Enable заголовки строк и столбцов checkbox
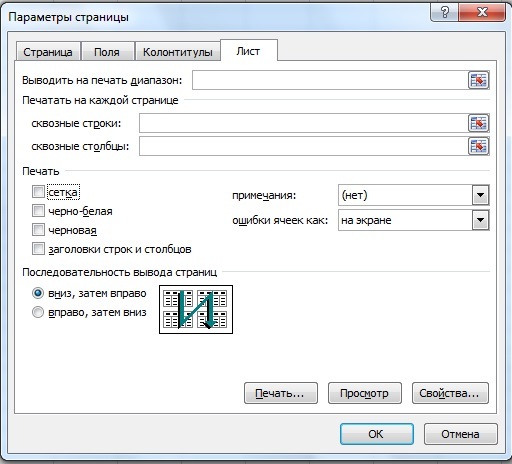The image size is (512, 464). pyautogui.click(x=38, y=249)
